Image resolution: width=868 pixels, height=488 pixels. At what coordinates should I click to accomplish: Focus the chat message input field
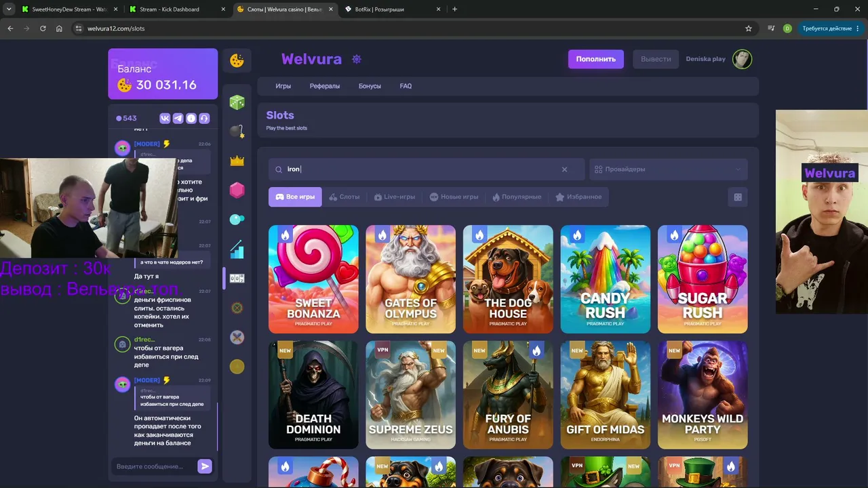tap(155, 466)
